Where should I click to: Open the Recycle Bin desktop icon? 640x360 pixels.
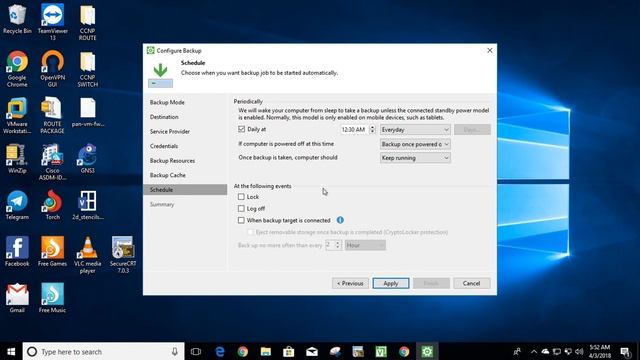tap(17, 19)
